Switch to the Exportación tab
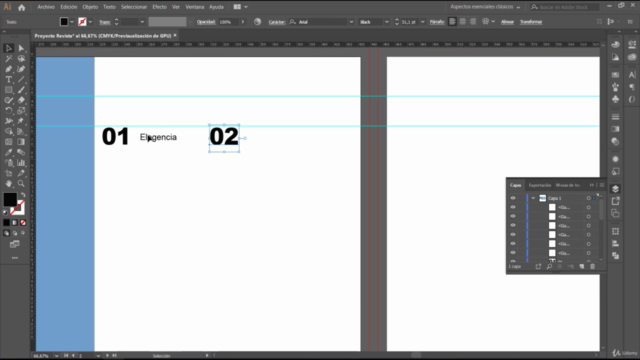This screenshot has width=640, height=360. tap(540, 185)
